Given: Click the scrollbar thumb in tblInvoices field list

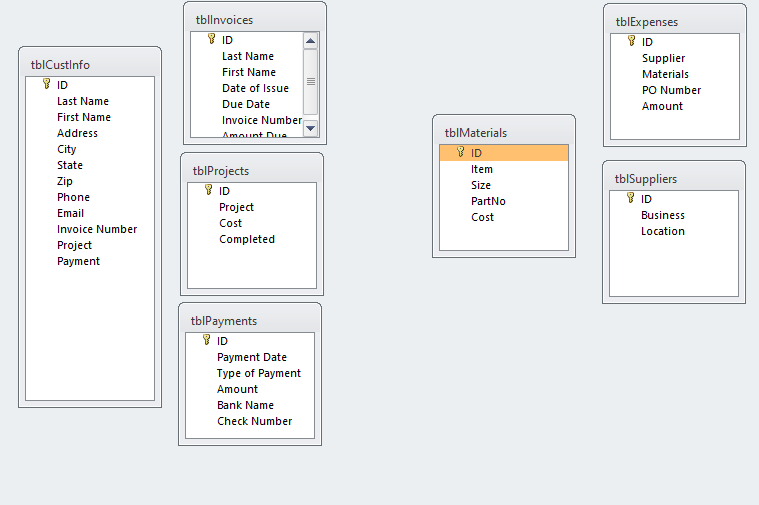Looking at the screenshot, I should [x=310, y=81].
